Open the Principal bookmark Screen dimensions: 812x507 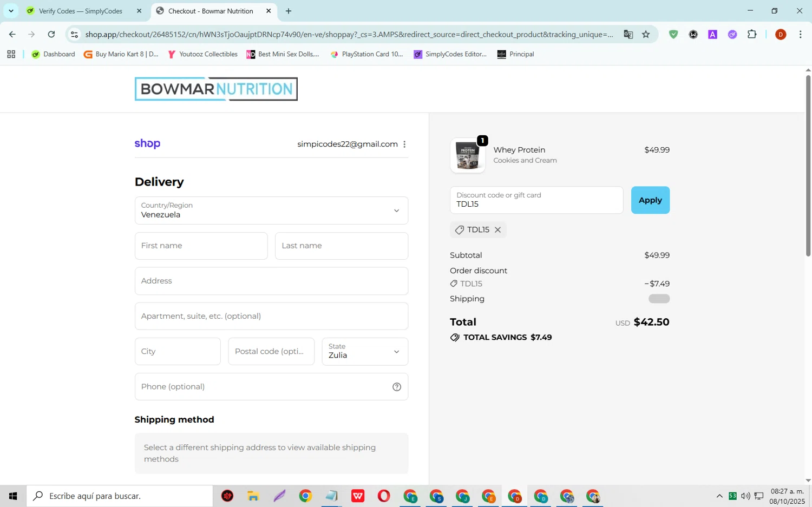coord(516,54)
